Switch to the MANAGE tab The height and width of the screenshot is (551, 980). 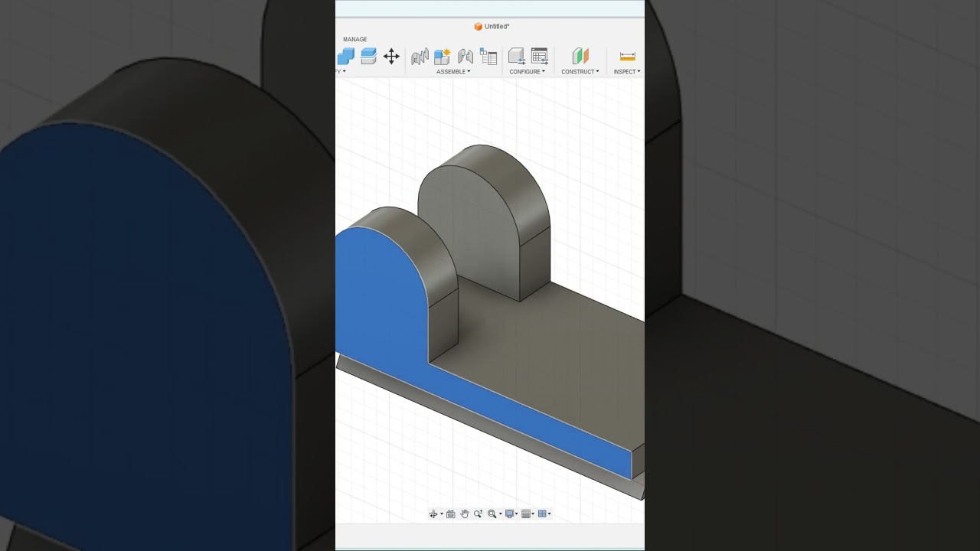(355, 39)
